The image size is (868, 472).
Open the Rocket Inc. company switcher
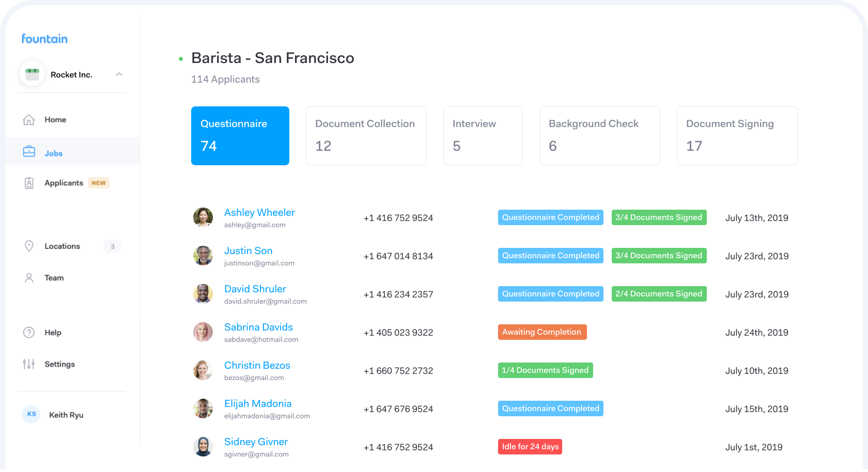72,74
